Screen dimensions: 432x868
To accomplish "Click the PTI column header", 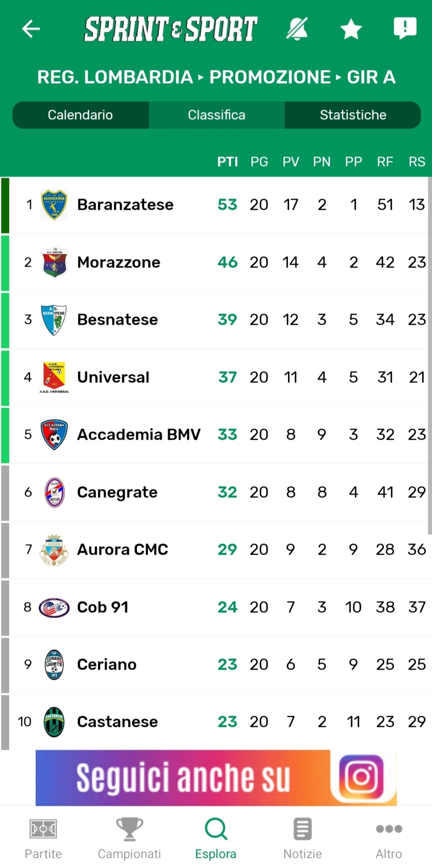I will click(x=227, y=162).
